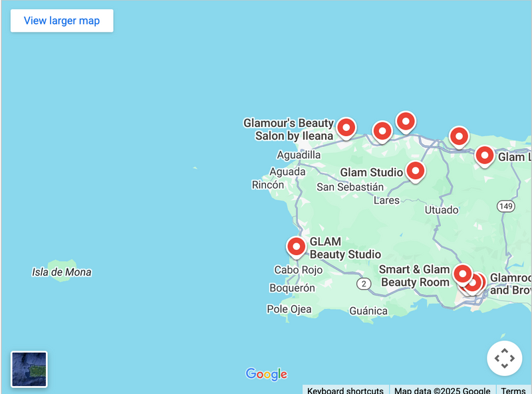Image resolution: width=532 pixels, height=394 pixels.
Task: Open the map camera controls button
Action: point(504,358)
